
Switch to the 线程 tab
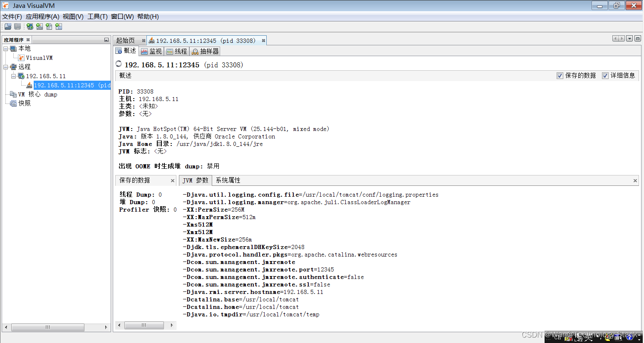[x=177, y=51]
